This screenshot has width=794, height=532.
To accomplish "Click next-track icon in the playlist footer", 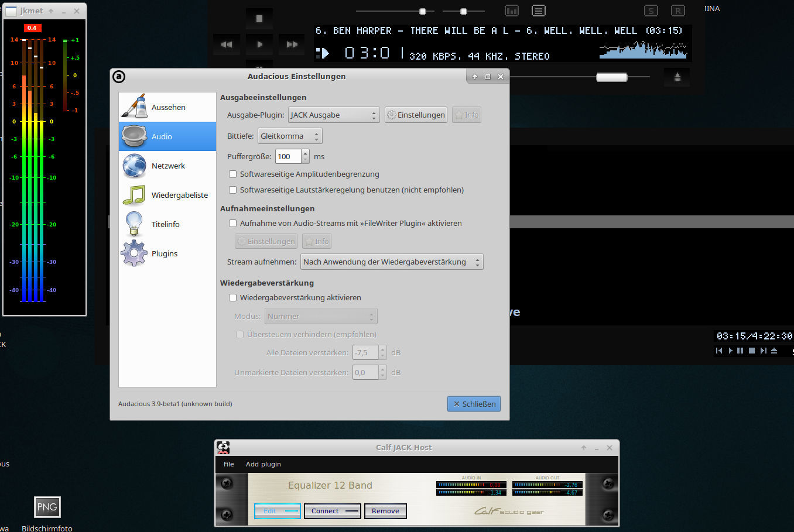I will point(763,351).
